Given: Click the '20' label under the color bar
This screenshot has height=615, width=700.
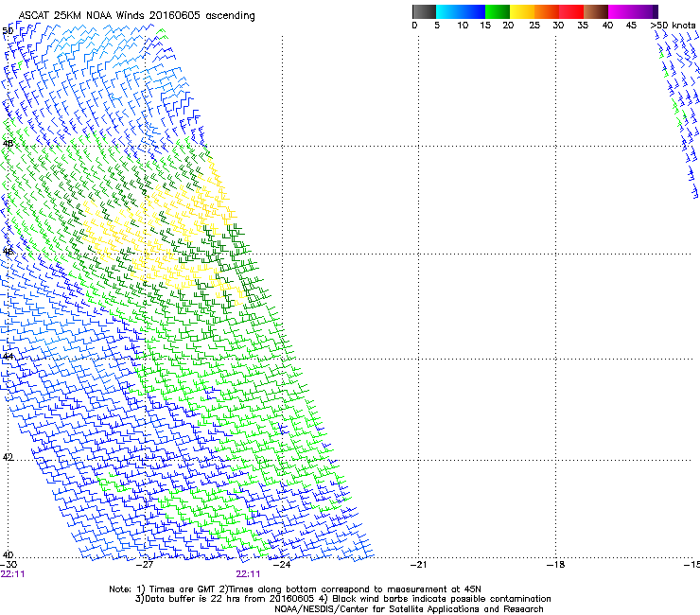Looking at the screenshot, I should 508,26.
